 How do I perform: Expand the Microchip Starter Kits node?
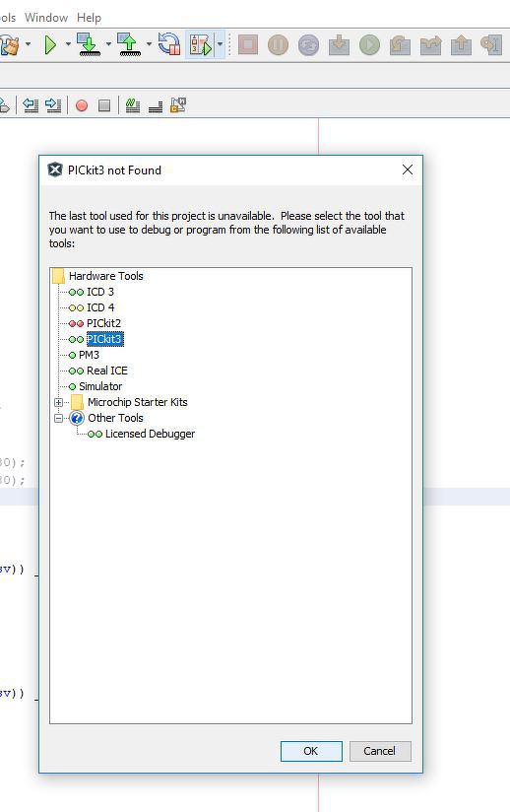(x=58, y=402)
